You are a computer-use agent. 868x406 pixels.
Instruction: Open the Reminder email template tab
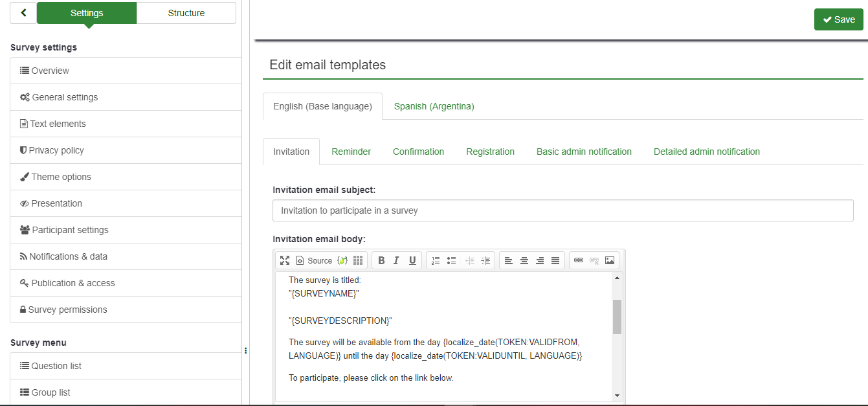pos(351,152)
